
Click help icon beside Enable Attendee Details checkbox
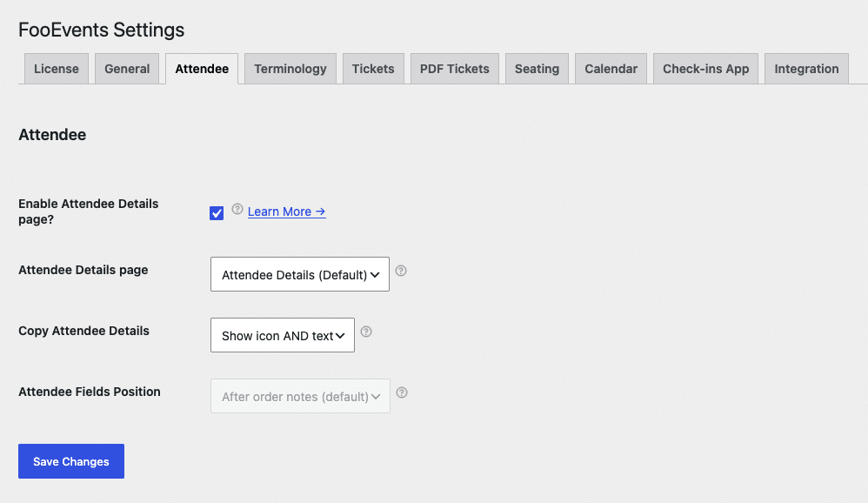pyautogui.click(x=237, y=209)
